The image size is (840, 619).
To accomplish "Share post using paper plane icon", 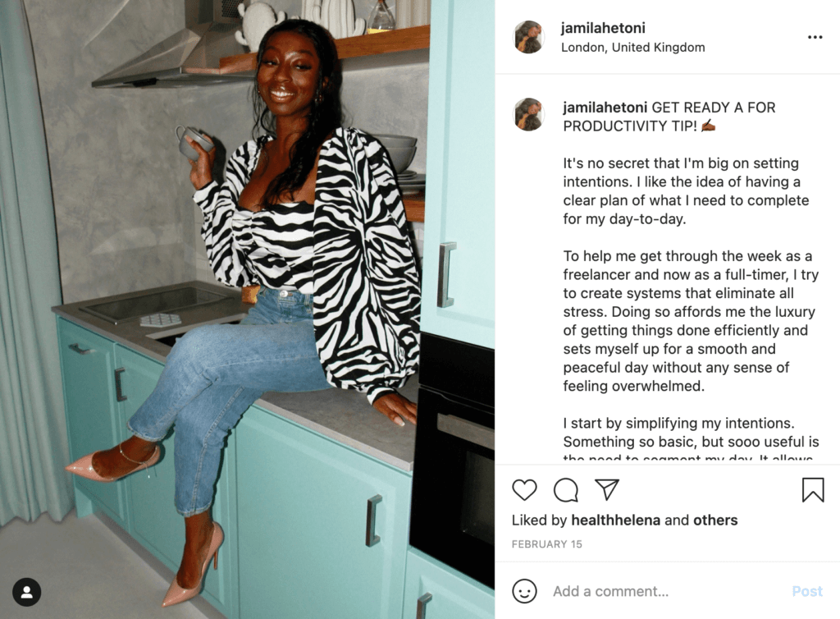I will click(608, 489).
